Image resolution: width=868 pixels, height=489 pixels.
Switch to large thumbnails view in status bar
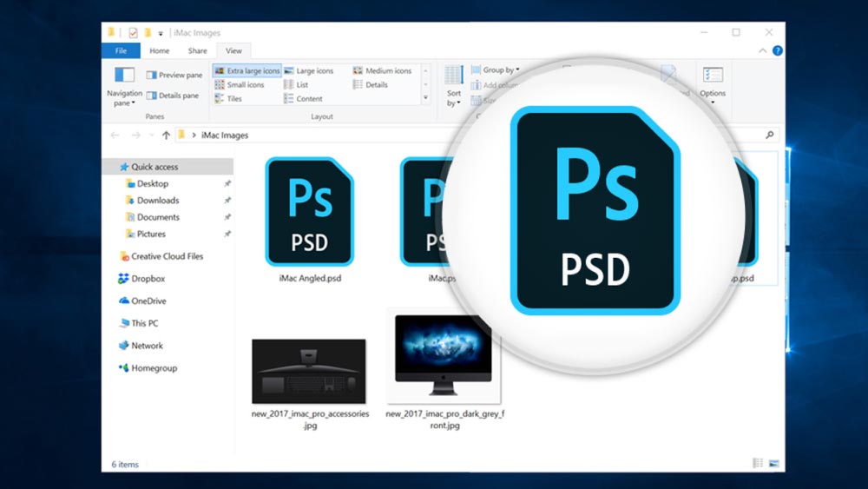pyautogui.click(x=774, y=463)
